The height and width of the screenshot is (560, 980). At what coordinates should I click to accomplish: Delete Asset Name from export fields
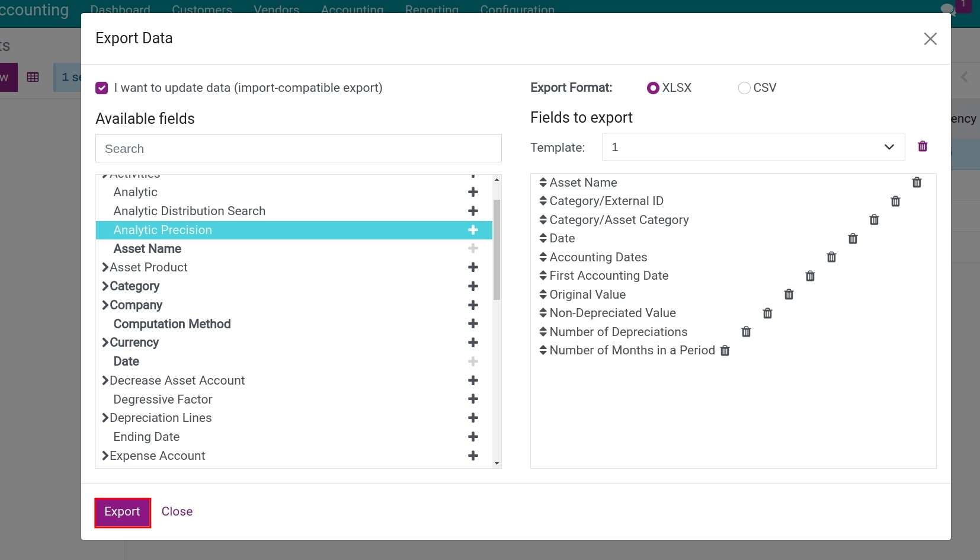[917, 183]
